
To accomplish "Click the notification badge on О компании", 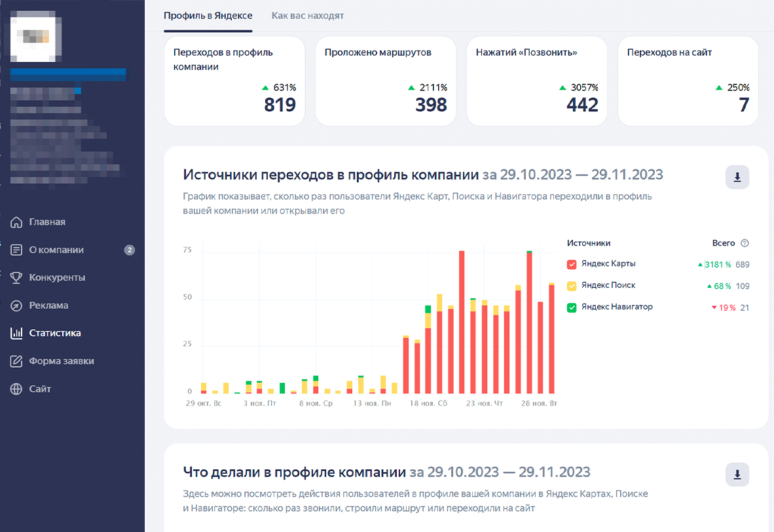I will pyautogui.click(x=130, y=250).
